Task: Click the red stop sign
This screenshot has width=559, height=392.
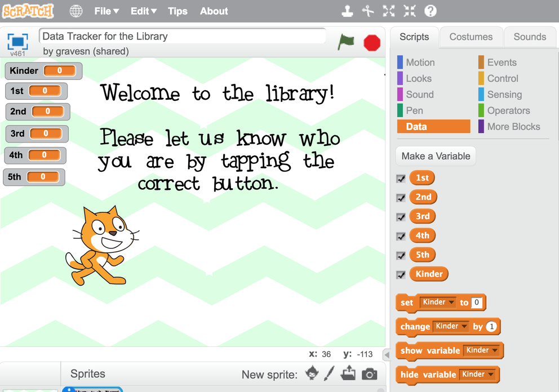Action: click(x=372, y=43)
